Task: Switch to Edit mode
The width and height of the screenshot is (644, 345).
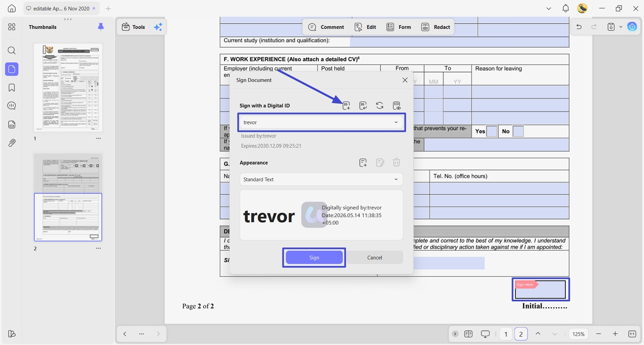Action: 365,27
